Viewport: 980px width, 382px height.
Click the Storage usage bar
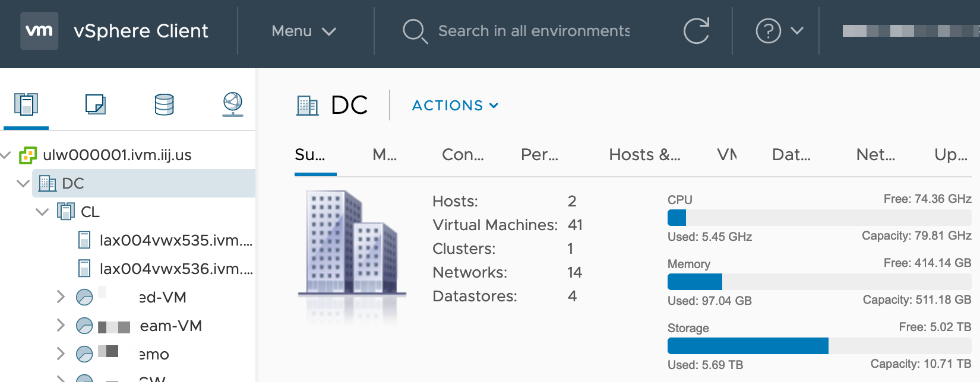[820, 346]
